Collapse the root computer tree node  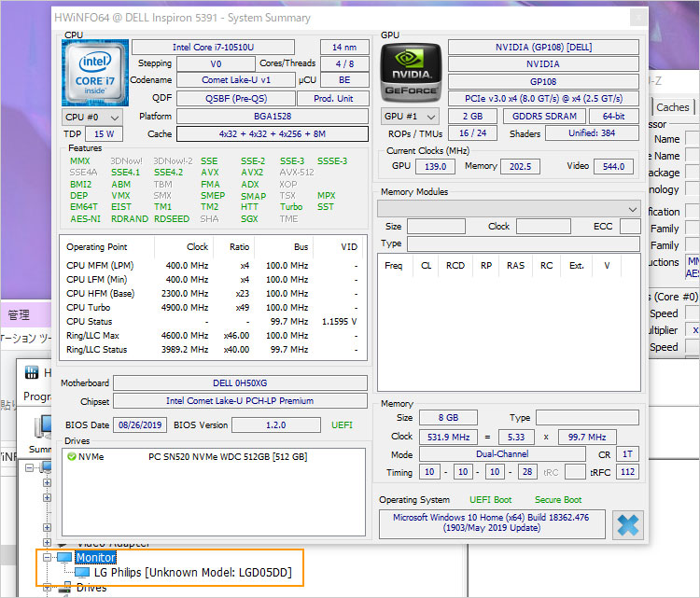tap(30, 467)
